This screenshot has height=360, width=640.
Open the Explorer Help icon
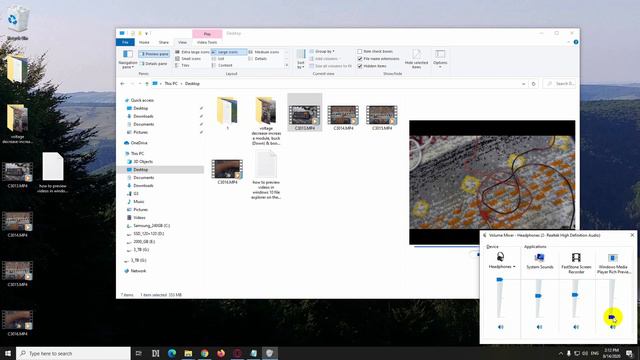click(576, 42)
